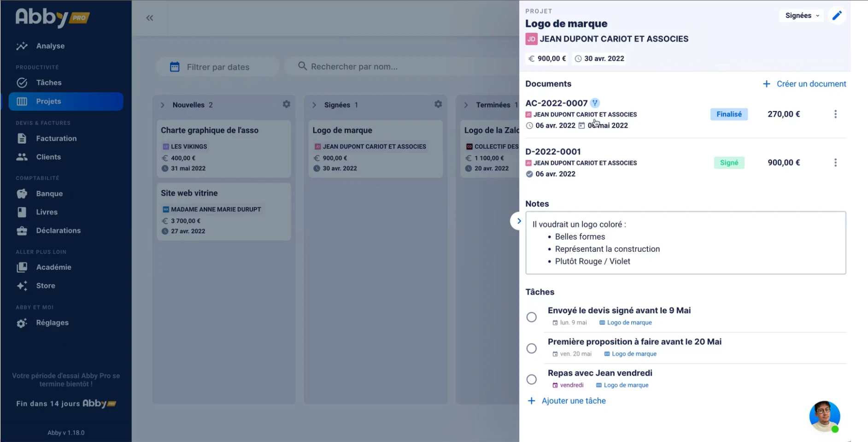Click Rechercher par nom search field
Viewport: 868px width, 442px height.
coord(402,66)
